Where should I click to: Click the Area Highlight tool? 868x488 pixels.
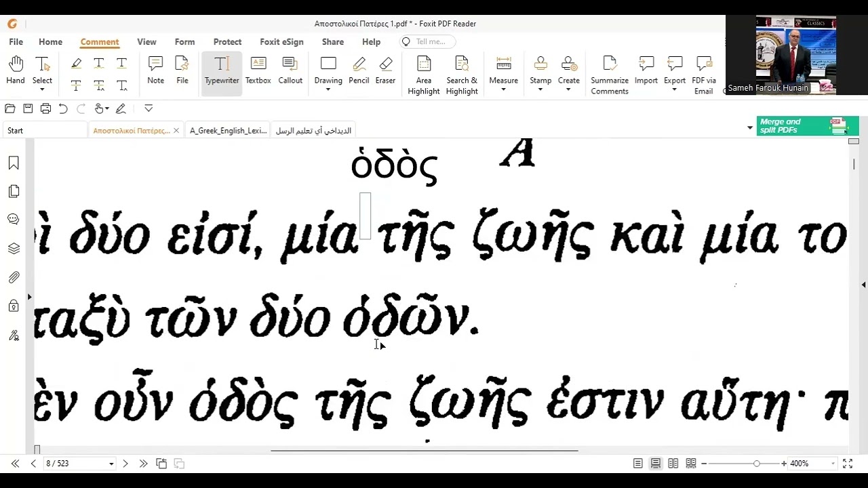click(424, 75)
